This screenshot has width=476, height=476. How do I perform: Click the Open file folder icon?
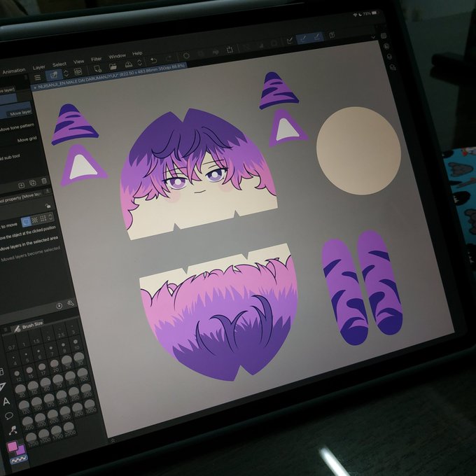pos(113,66)
